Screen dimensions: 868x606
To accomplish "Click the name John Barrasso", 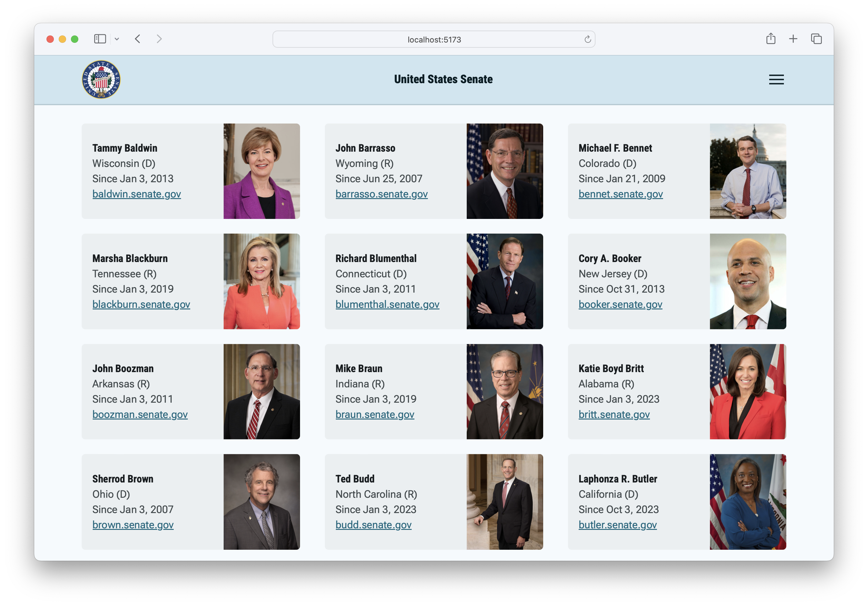I will pyautogui.click(x=365, y=148).
